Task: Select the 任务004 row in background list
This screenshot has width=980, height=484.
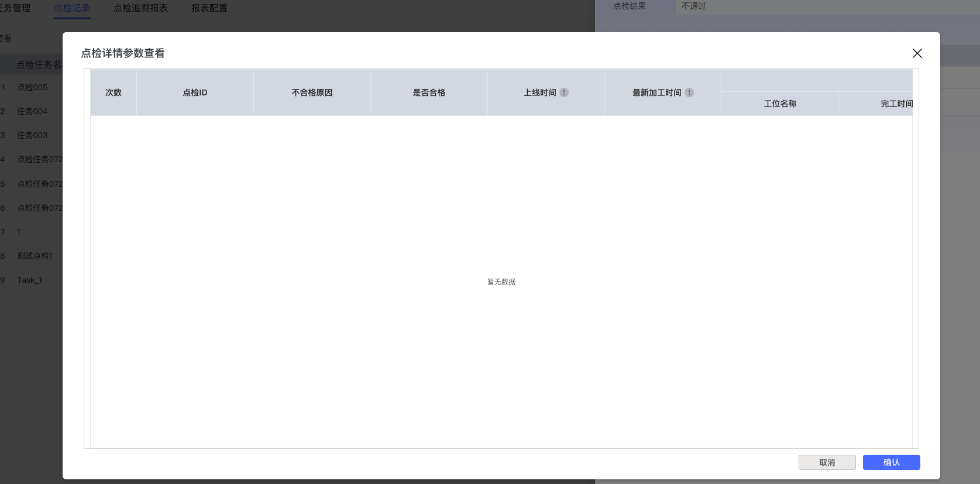Action: [x=32, y=111]
